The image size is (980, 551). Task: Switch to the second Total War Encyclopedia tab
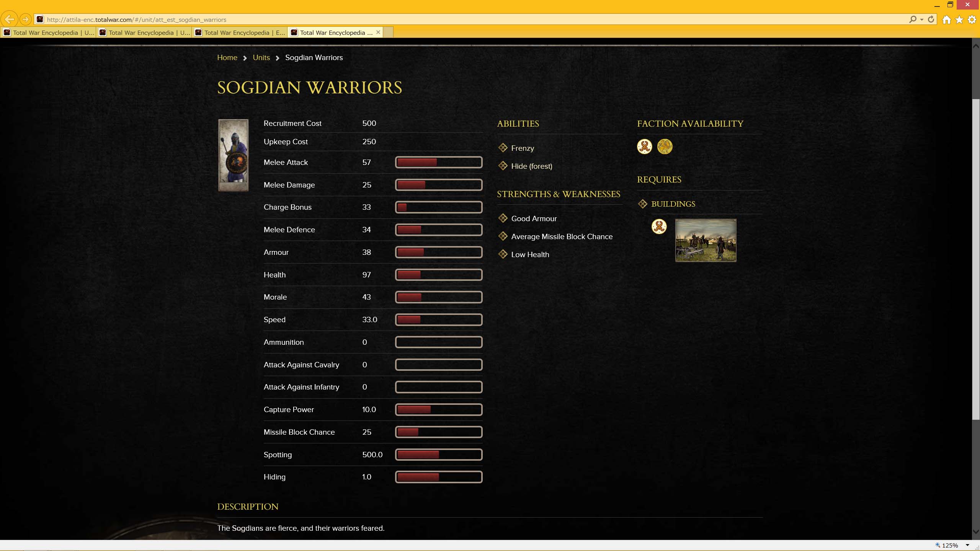coord(144,33)
